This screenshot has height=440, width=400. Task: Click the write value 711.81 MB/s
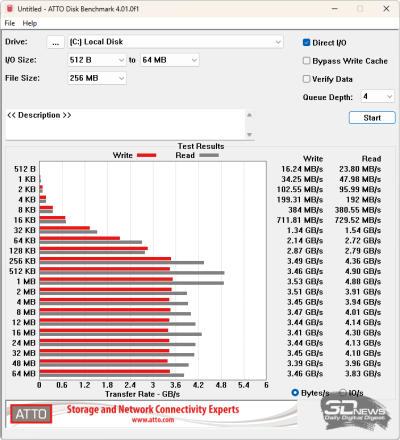point(300,220)
